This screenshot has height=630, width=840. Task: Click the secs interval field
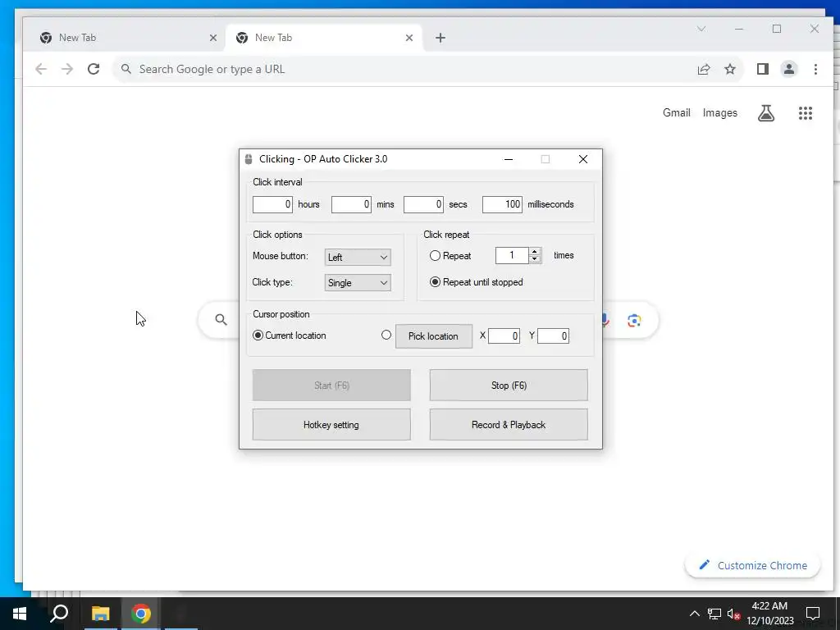424,204
